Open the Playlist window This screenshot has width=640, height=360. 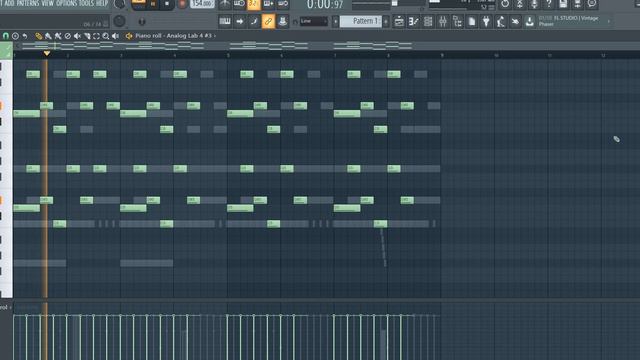click(x=399, y=21)
